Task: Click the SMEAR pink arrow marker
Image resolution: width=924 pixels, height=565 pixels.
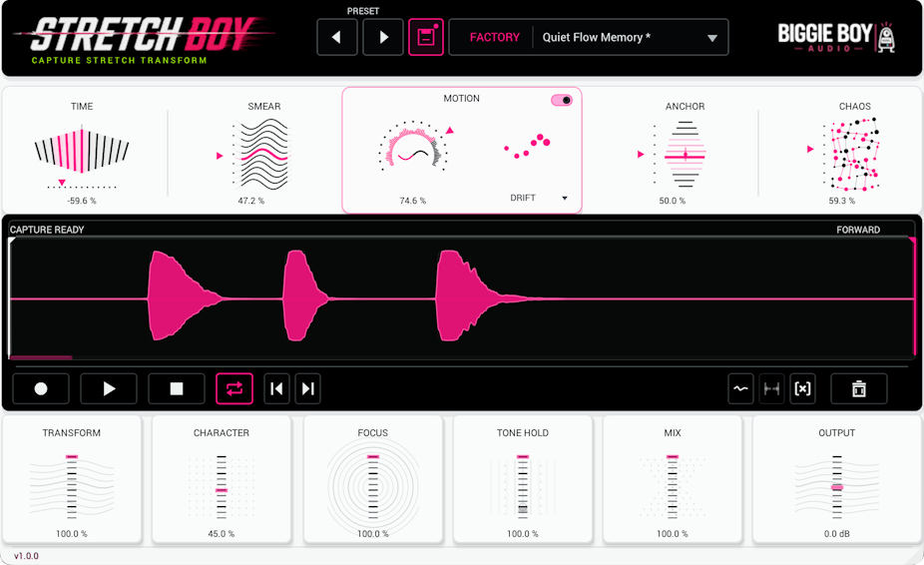Action: pos(220,156)
